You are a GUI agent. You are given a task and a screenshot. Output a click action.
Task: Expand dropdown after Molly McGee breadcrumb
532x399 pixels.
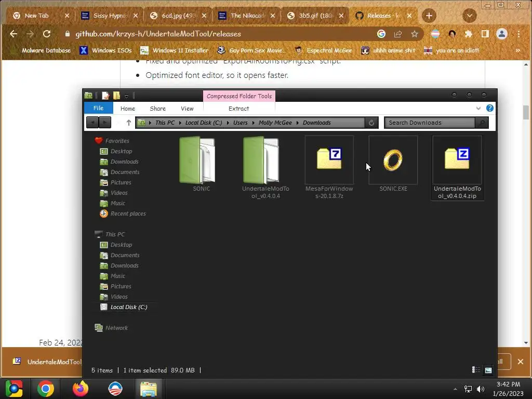(x=298, y=123)
